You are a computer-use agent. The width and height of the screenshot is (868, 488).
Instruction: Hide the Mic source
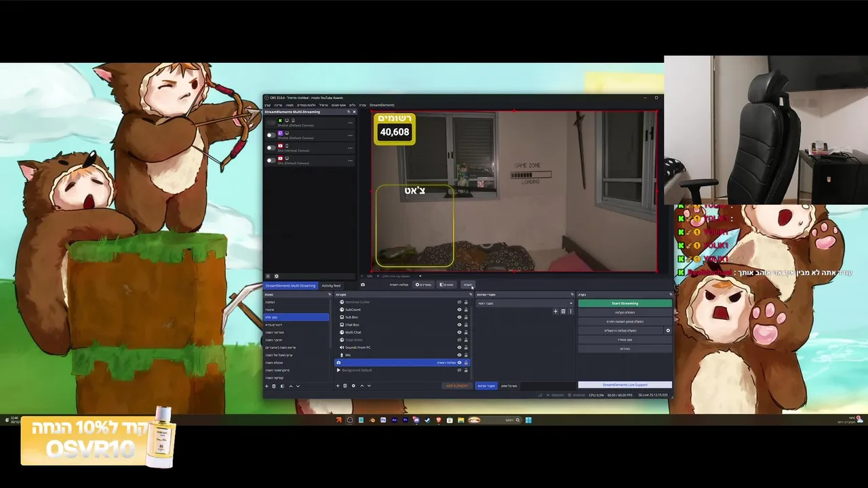[459, 355]
